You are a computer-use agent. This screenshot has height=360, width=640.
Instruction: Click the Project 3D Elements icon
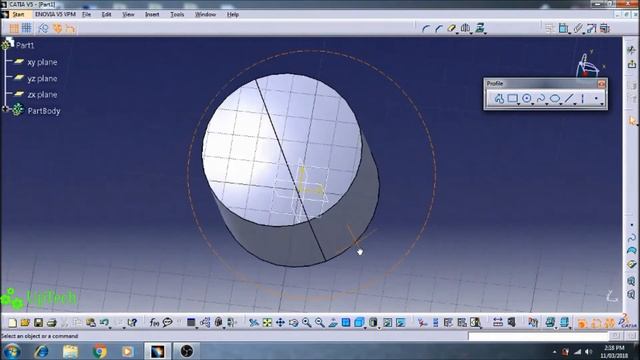pos(480,28)
